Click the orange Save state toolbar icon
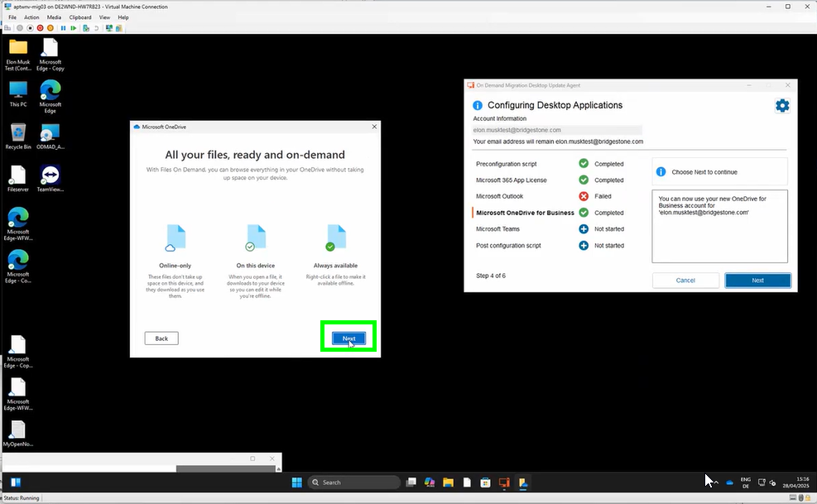 click(50, 28)
